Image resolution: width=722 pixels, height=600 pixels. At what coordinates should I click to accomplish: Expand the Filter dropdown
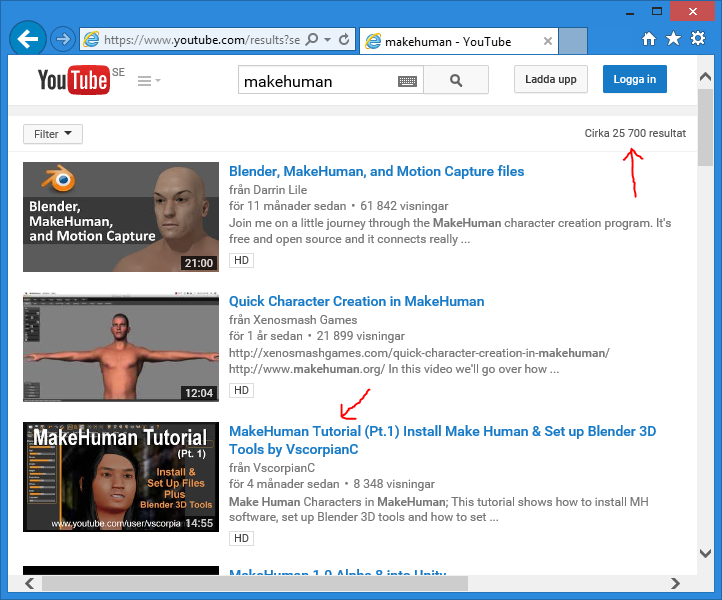(53, 134)
